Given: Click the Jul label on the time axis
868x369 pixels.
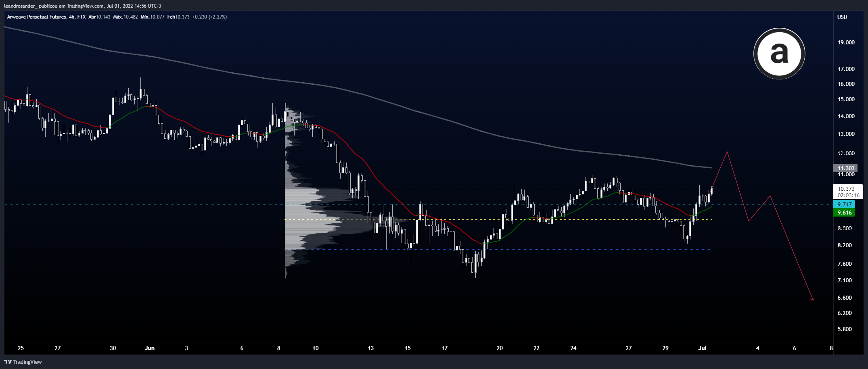Looking at the screenshot, I should [702, 348].
